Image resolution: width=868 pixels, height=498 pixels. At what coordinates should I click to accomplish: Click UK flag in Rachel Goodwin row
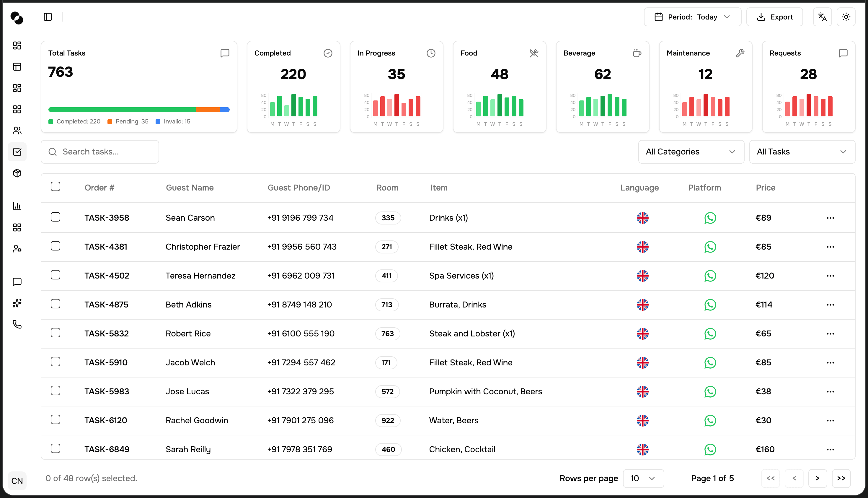coord(642,420)
